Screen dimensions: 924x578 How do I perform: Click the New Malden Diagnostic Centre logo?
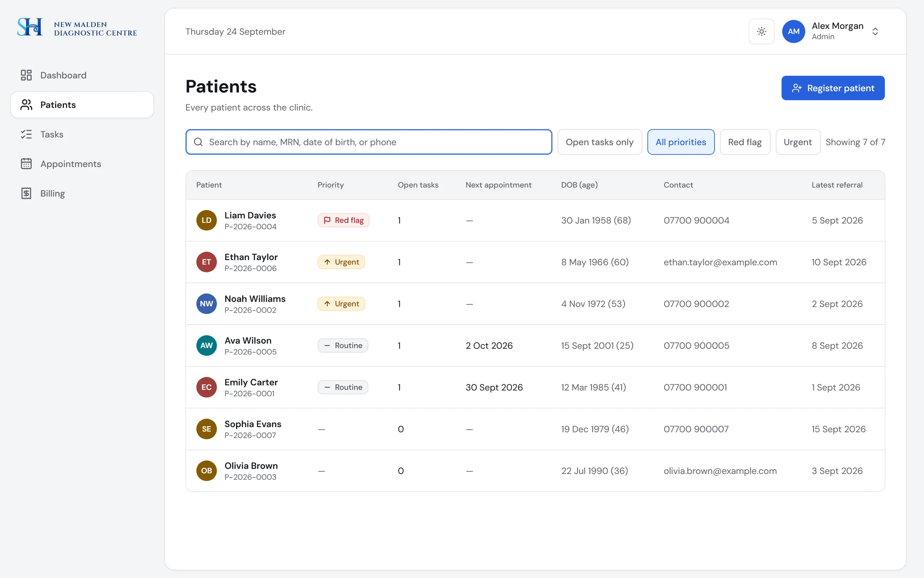pos(77,27)
